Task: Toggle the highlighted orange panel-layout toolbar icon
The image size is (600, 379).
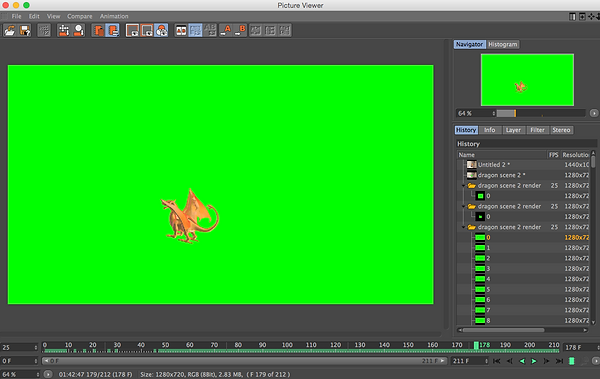Action: (113, 31)
